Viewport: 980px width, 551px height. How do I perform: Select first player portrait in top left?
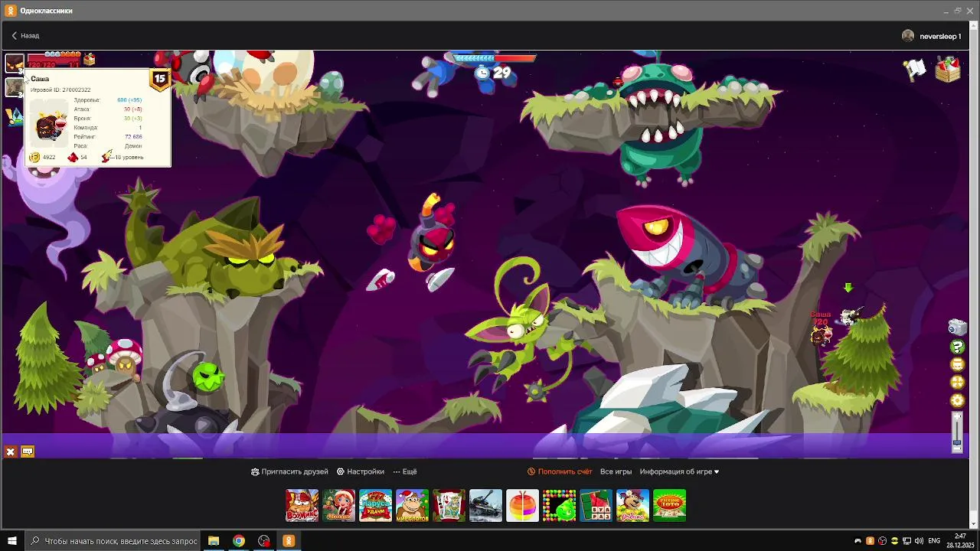(x=15, y=63)
